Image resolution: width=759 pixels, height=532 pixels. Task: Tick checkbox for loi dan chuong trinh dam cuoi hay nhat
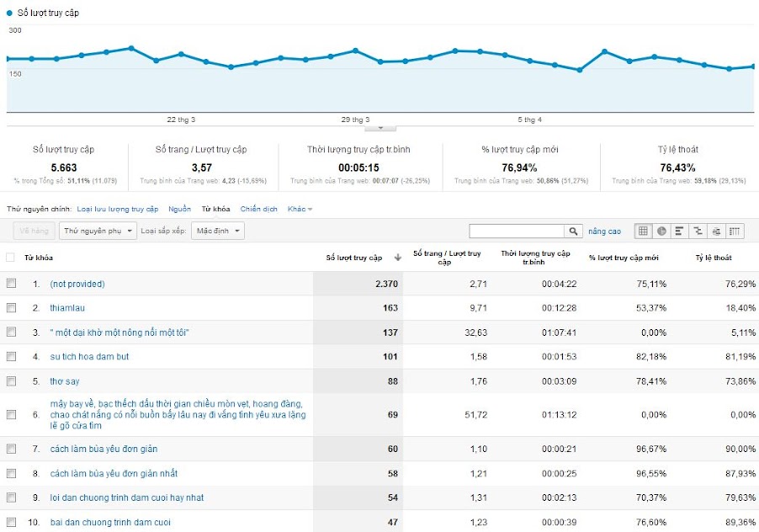pyautogui.click(x=11, y=497)
